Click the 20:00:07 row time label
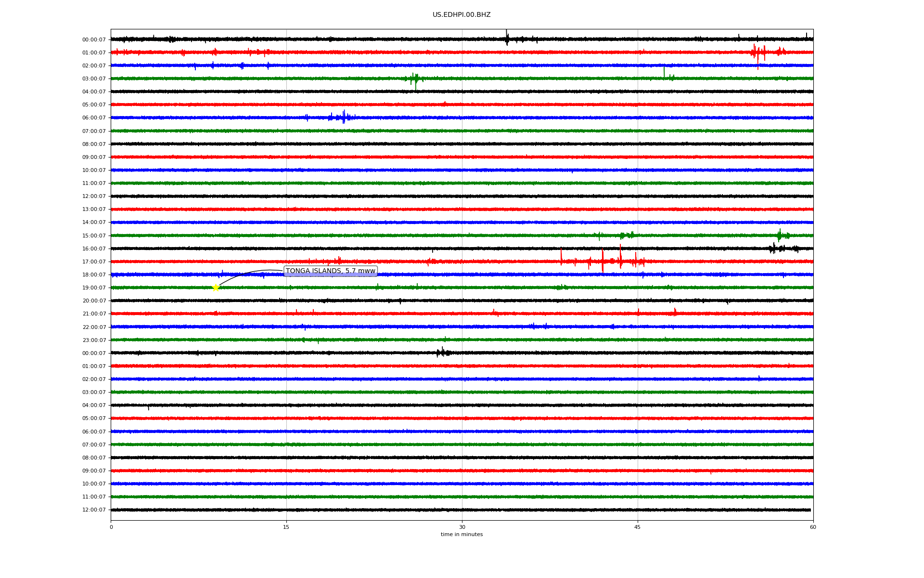Screen dimensions: 924x578 94,301
